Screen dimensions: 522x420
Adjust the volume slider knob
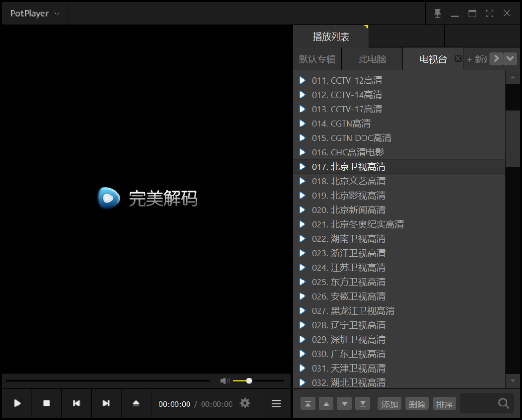[249, 381]
